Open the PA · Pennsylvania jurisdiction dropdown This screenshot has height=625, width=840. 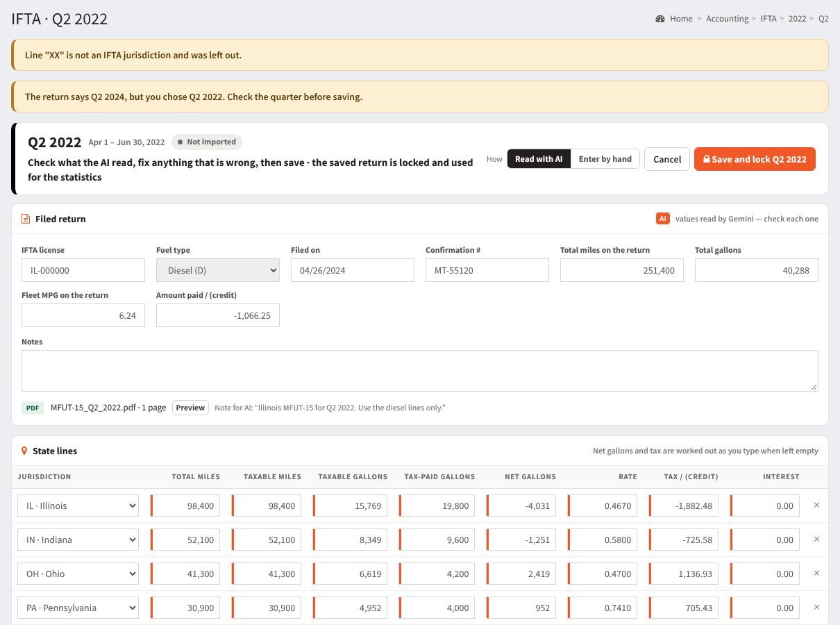(78, 608)
